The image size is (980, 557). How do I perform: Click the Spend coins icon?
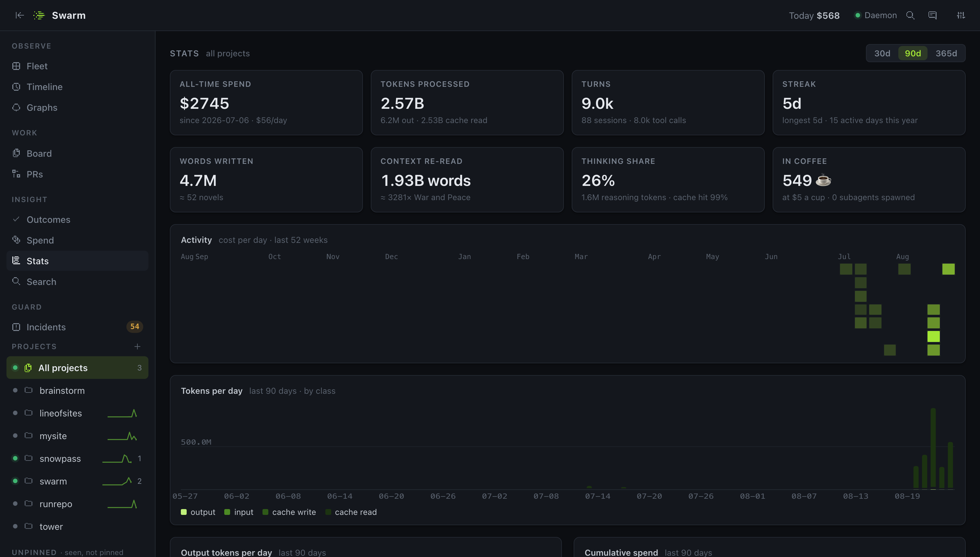click(16, 240)
